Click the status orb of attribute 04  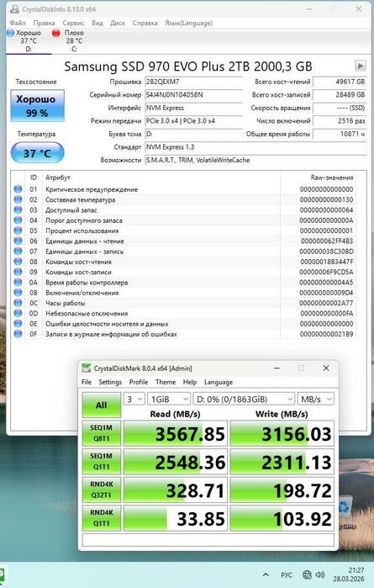pyautogui.click(x=18, y=220)
